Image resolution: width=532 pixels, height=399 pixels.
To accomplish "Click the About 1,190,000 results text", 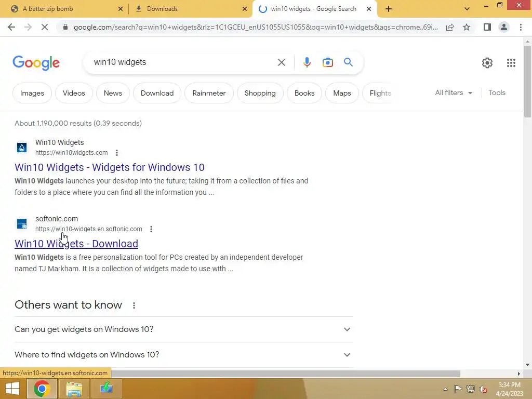I will pos(78,123).
